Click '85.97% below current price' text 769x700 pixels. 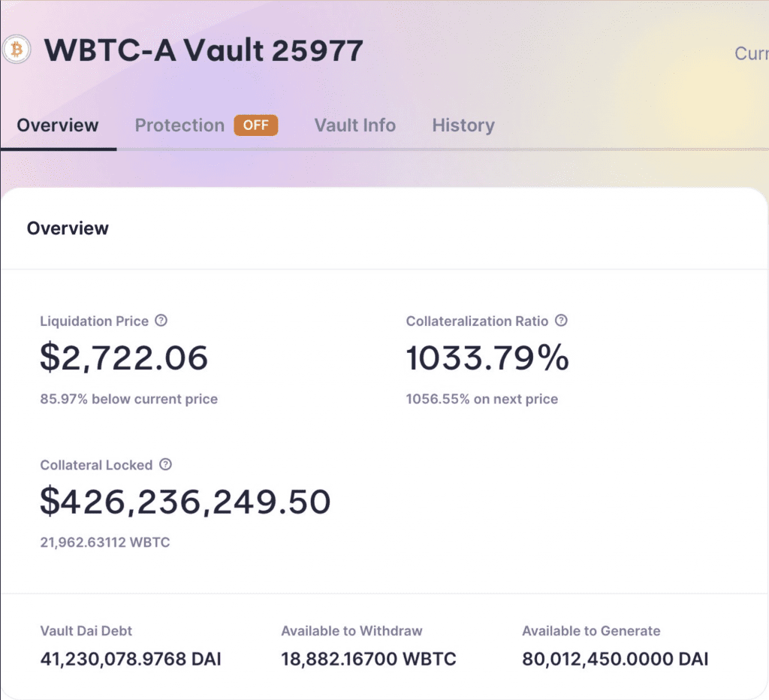click(x=129, y=400)
